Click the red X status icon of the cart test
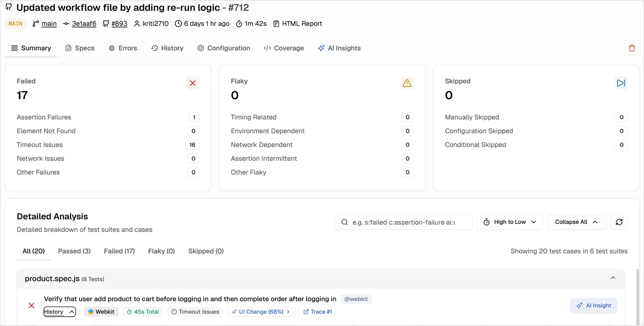Image resolution: width=644 pixels, height=326 pixels. point(32,305)
